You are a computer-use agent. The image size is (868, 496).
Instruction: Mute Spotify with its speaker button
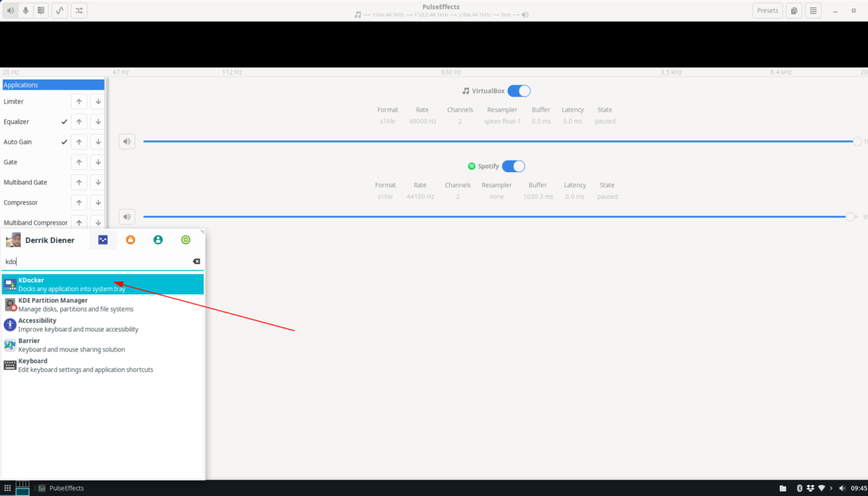pos(127,216)
